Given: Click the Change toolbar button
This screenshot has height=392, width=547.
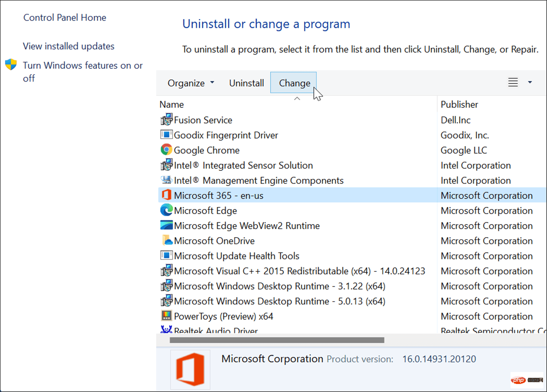Looking at the screenshot, I should pyautogui.click(x=294, y=83).
